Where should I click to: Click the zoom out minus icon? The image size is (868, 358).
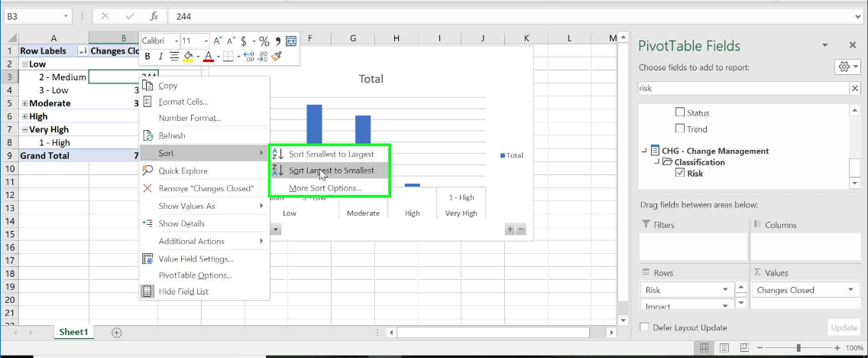point(760,348)
